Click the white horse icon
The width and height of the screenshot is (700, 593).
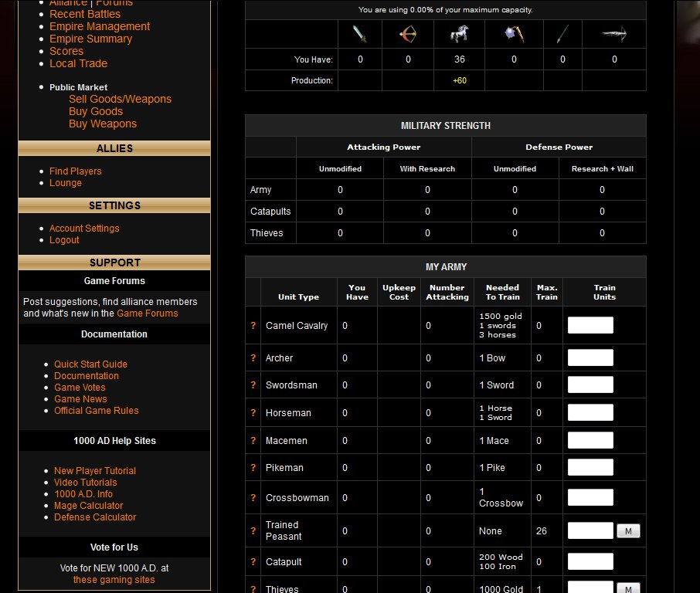[x=459, y=34]
